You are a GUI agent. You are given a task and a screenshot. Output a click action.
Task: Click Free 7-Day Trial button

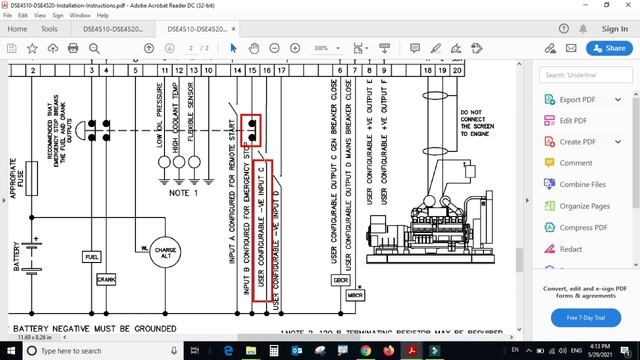(586, 318)
